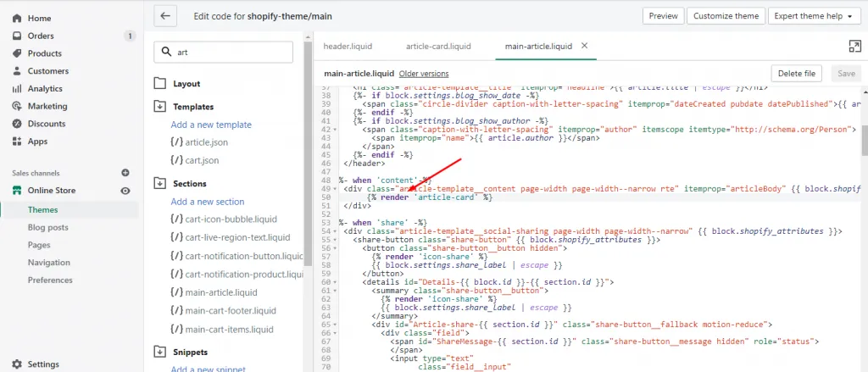Image resolution: width=868 pixels, height=372 pixels.
Task: Click the Analytics bar chart icon
Action: [17, 89]
